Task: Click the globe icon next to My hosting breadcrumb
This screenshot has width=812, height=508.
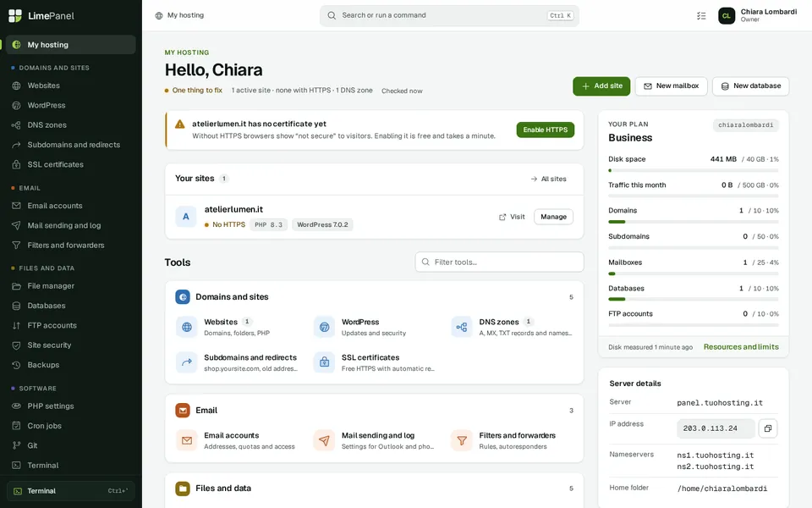Action: (159, 15)
